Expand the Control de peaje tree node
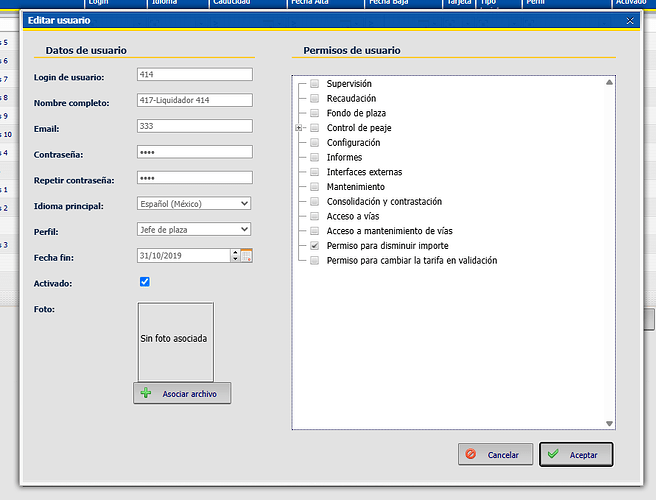 pyautogui.click(x=298, y=128)
